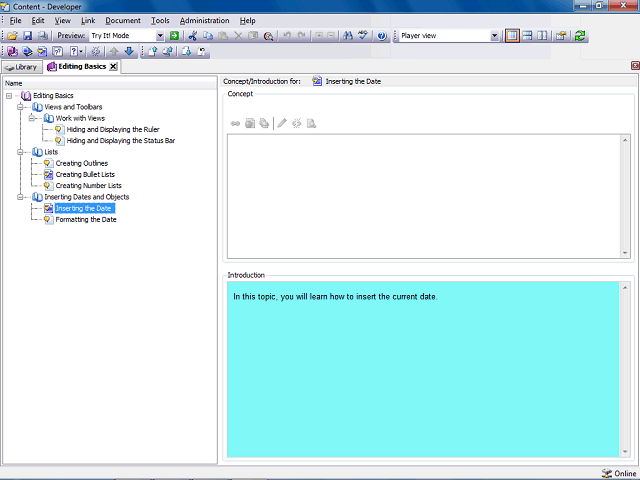Run spell check with ABC checkmark
Image resolution: width=640 pixels, height=480 pixels.
tap(363, 36)
